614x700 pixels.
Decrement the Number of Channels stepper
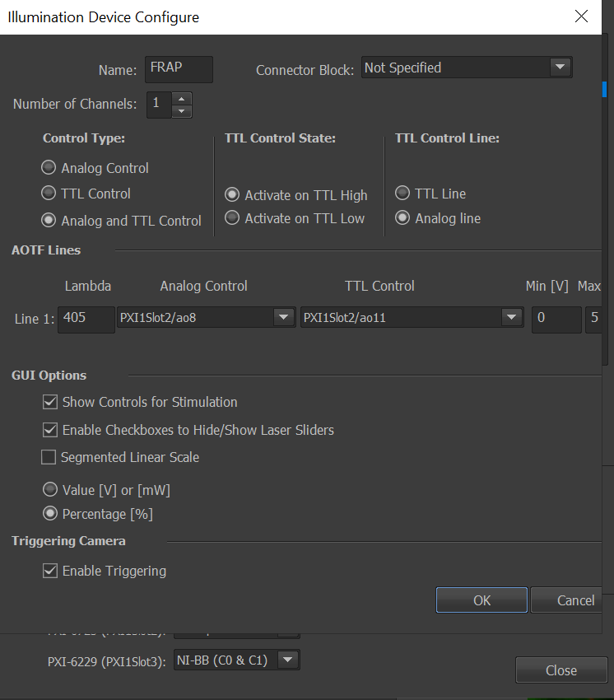pos(183,110)
